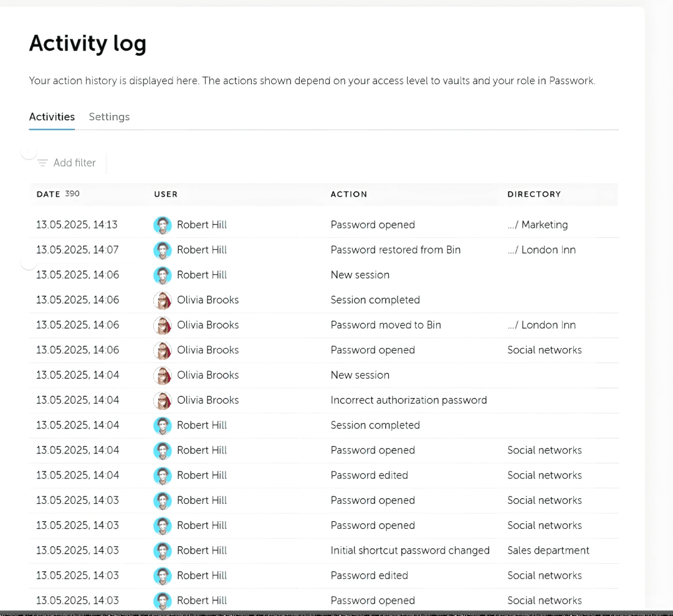This screenshot has height=616, width=673.
Task: Click the ACTION column header
Action: [x=348, y=194]
